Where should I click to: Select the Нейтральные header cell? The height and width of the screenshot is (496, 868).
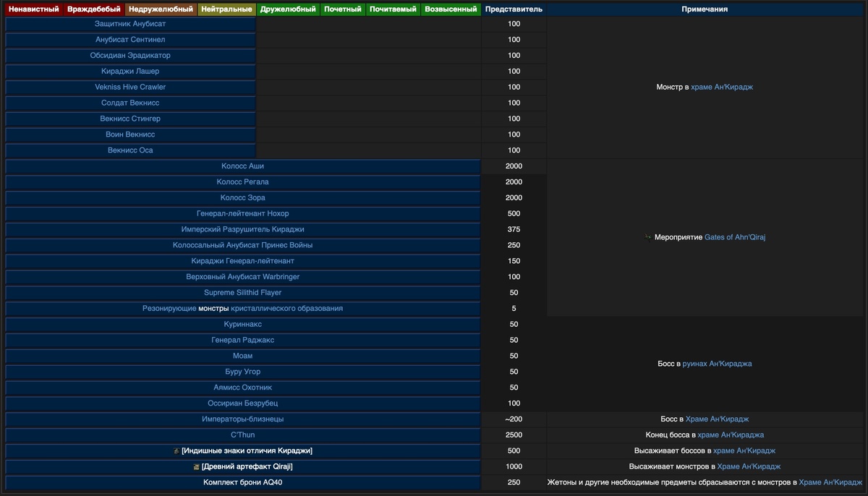pyautogui.click(x=227, y=9)
